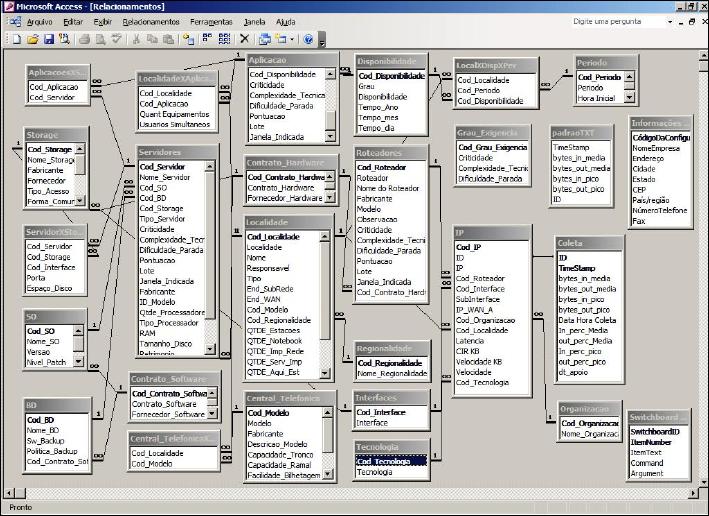
Task: Select Espaço_Disco field in ServidorXStorage table
Action: click(x=55, y=288)
